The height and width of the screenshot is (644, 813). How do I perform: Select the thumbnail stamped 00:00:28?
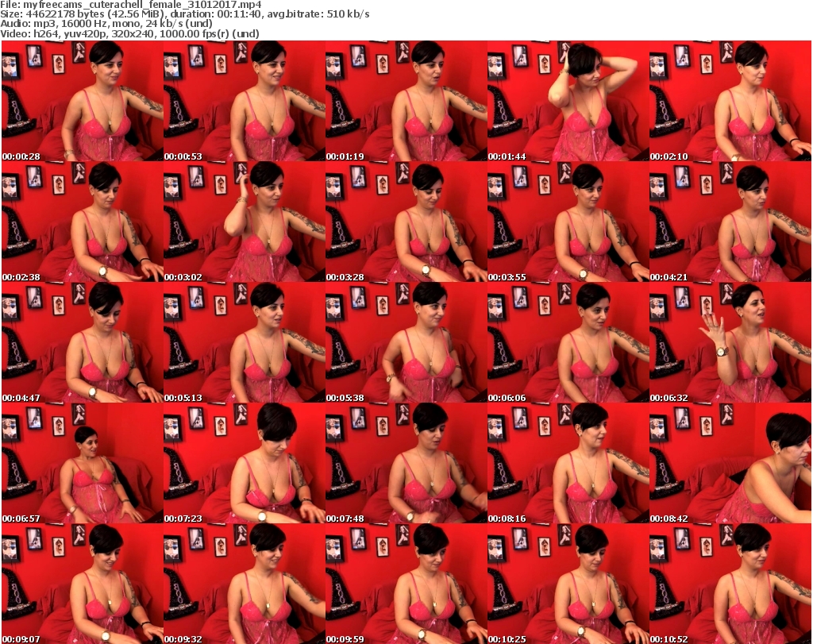[83, 101]
